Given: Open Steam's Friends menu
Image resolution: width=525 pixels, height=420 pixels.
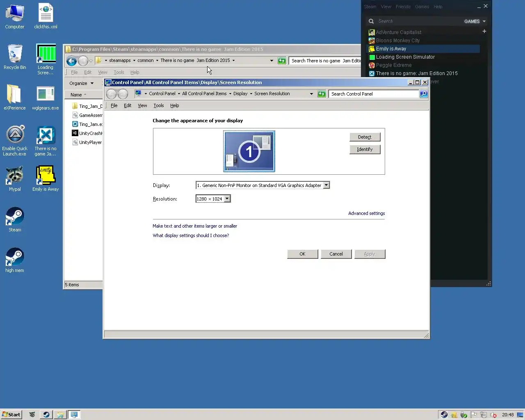Looking at the screenshot, I should [x=403, y=7].
